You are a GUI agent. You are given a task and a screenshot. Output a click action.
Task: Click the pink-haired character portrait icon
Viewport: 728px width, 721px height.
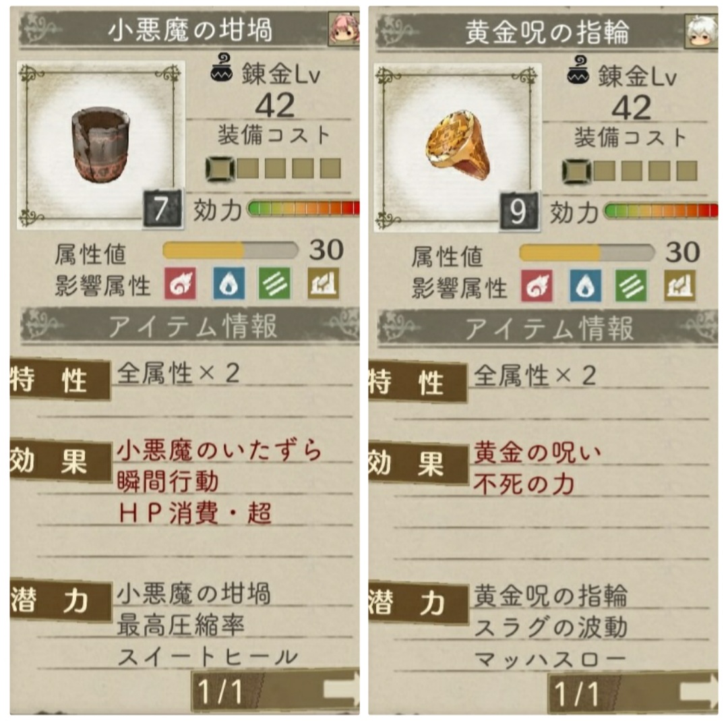pyautogui.click(x=344, y=29)
